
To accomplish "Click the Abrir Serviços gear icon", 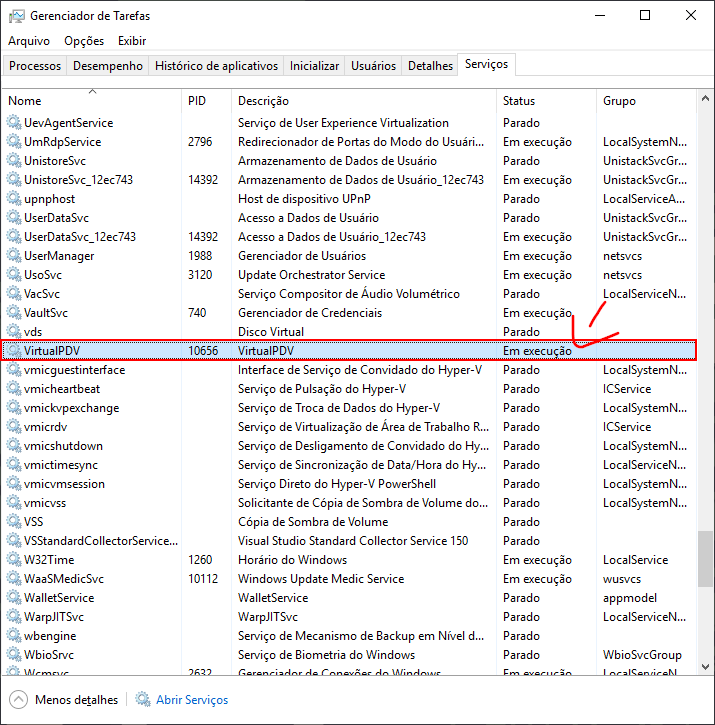I will coord(143,699).
